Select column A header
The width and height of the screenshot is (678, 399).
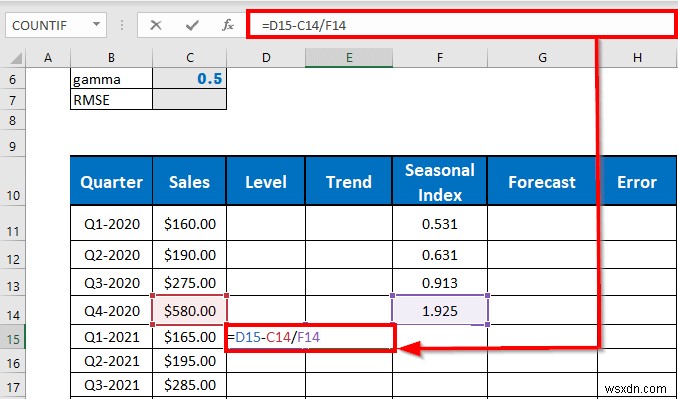(48, 58)
